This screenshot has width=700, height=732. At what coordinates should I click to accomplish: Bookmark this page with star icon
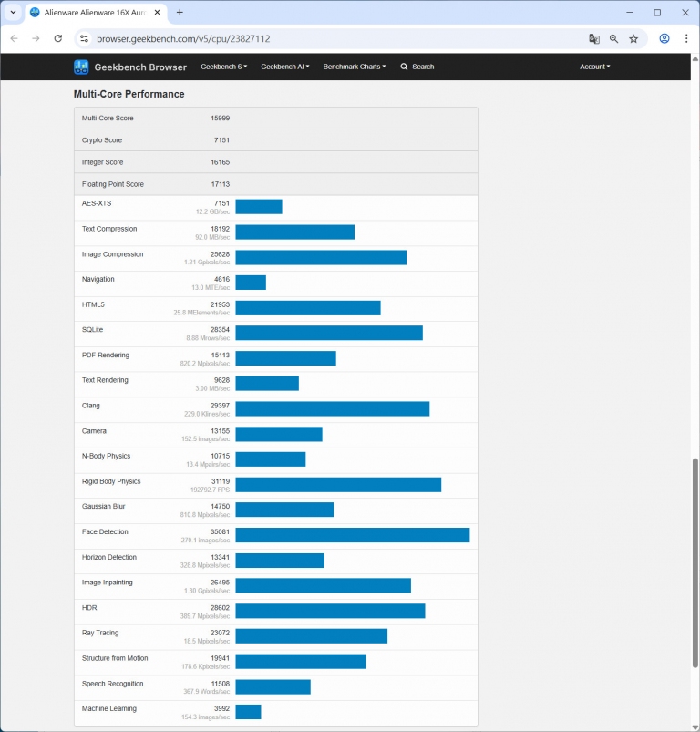pos(633,39)
